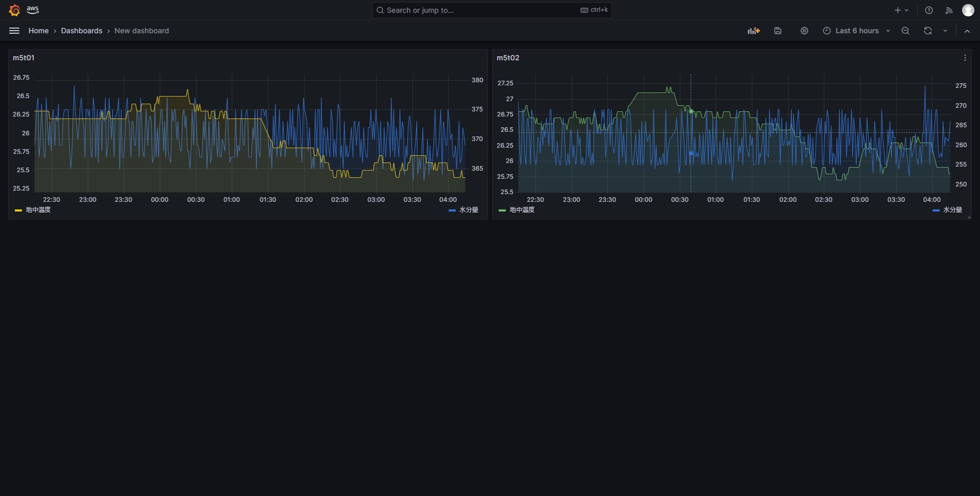Refresh the dashboard with the refresh icon
This screenshot has height=496, width=980.
927,31
